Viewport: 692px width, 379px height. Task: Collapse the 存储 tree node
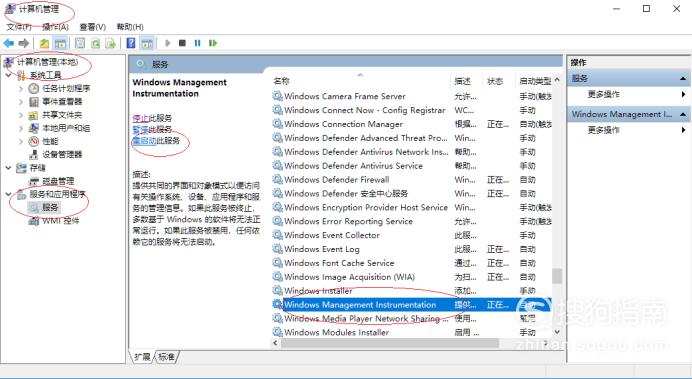(x=8, y=168)
